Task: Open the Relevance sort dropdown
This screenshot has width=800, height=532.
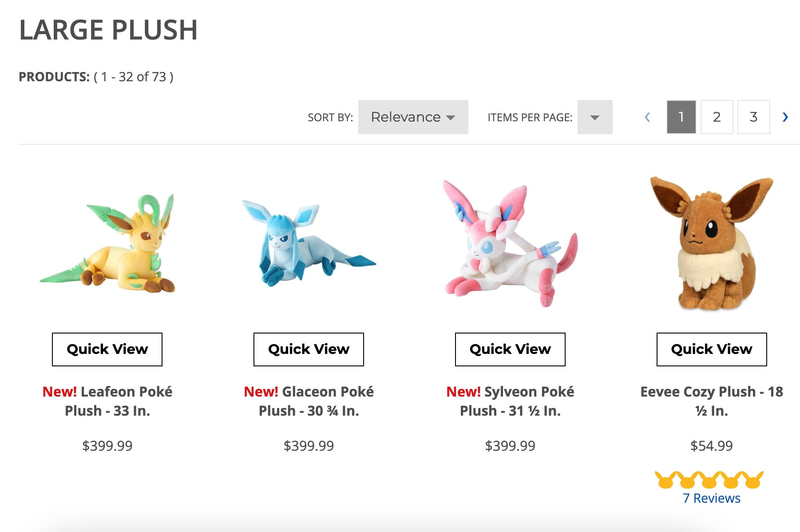Action: coord(412,117)
